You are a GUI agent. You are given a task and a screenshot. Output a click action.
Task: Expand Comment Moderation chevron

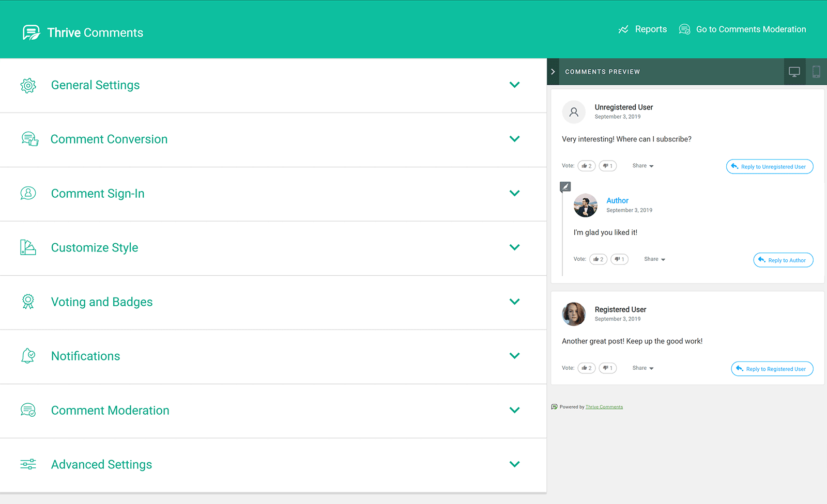(x=514, y=410)
